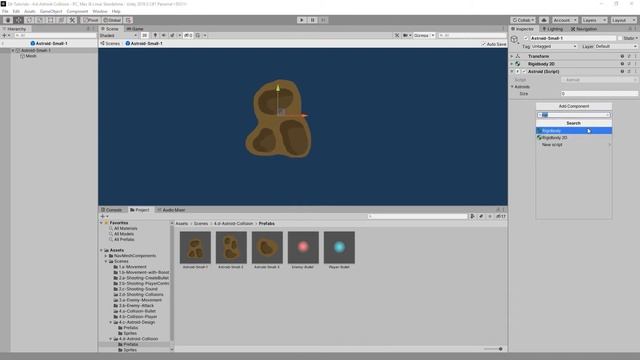The image size is (640, 360).
Task: Click the Add Component button
Action: [574, 106]
